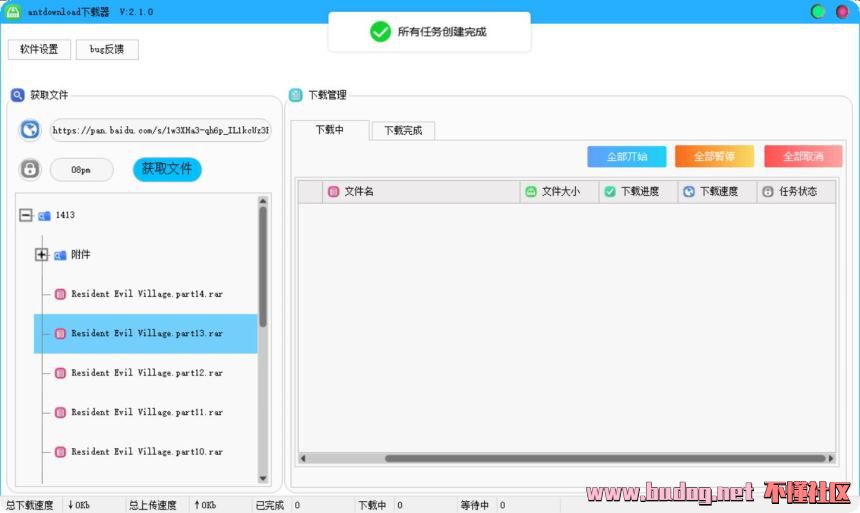Click 全部开始 start all button
This screenshot has height=513, width=860.
click(627, 156)
